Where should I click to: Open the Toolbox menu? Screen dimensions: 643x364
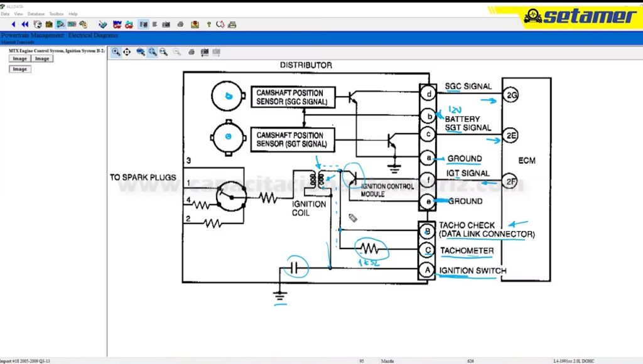[57, 13]
